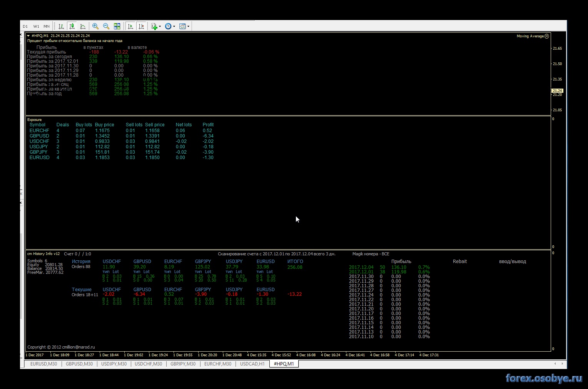
Task: Click the Прибыль за сегодня row label
Action: [49, 57]
